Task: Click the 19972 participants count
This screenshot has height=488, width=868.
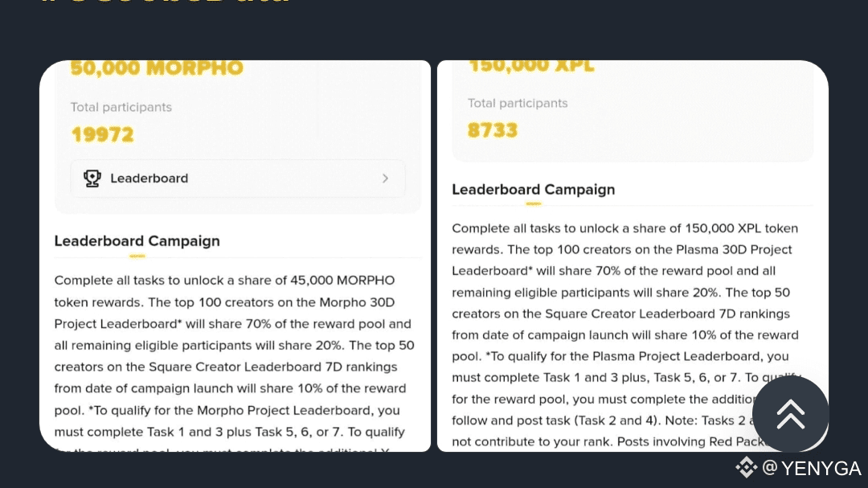Action: coord(102,134)
